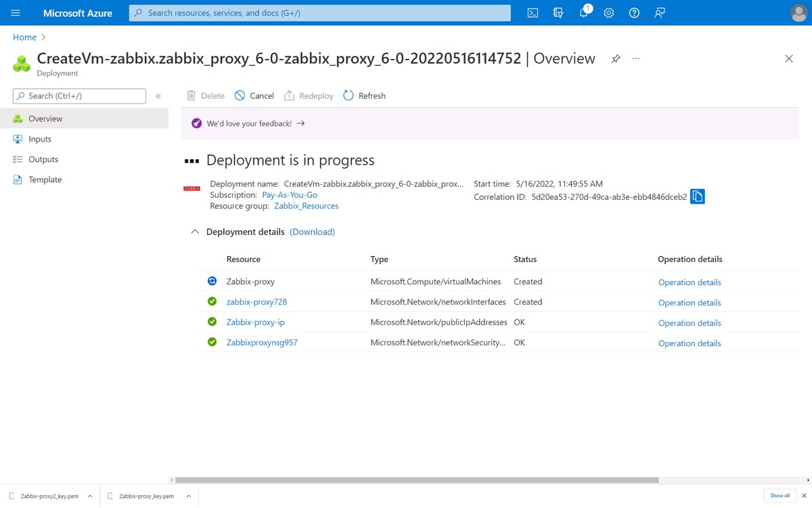Open the Azure portal hamburger menu
The image size is (812, 508).
[16, 13]
